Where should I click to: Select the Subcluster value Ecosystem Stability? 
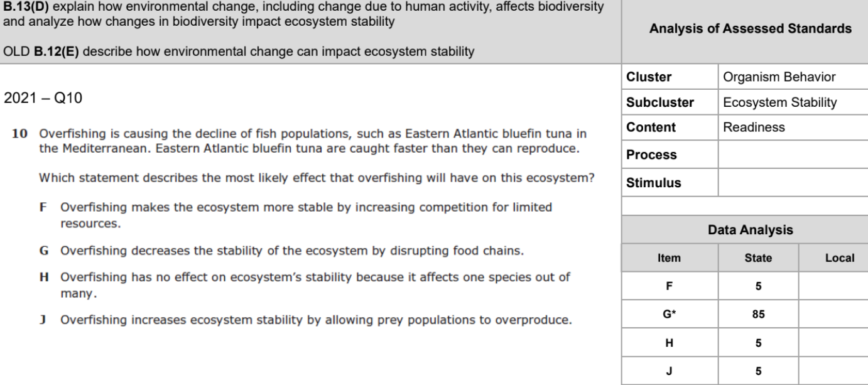point(779,102)
